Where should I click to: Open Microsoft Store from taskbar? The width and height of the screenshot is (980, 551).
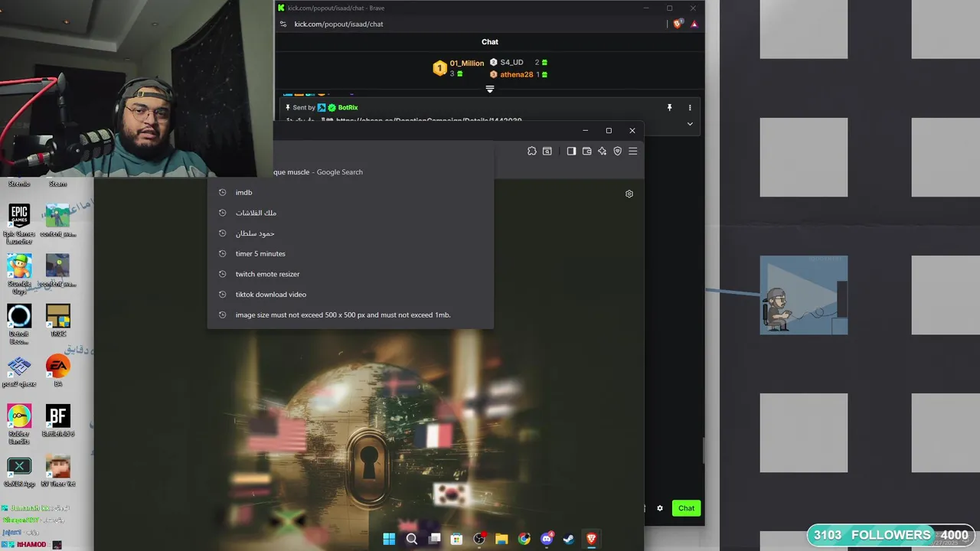tap(456, 539)
